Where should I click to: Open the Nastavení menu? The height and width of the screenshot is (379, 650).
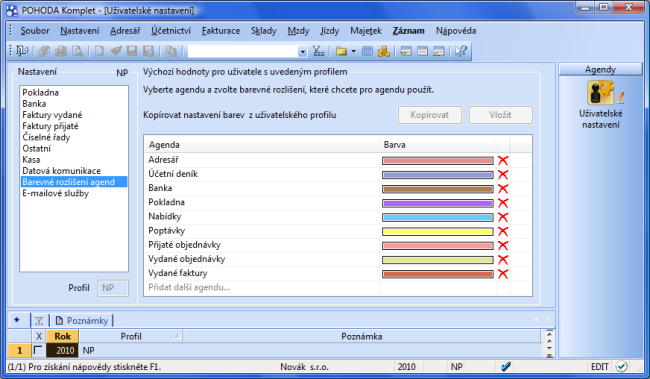click(80, 31)
